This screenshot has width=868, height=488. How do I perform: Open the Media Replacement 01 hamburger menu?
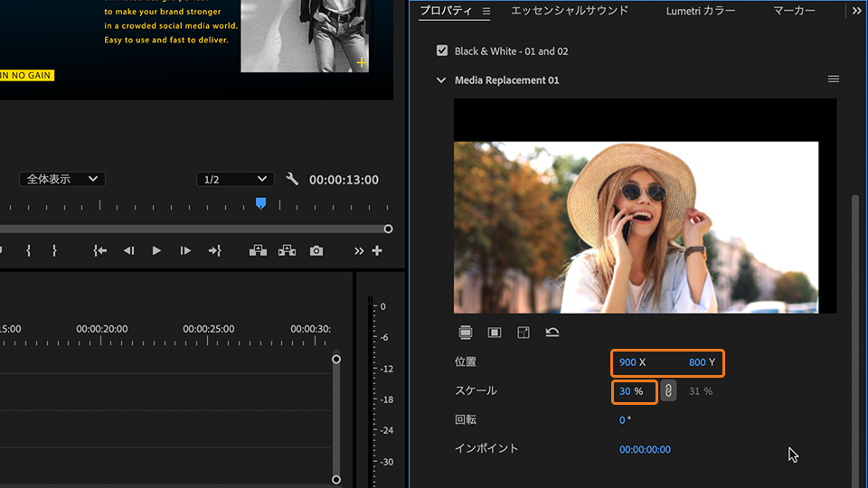(834, 80)
